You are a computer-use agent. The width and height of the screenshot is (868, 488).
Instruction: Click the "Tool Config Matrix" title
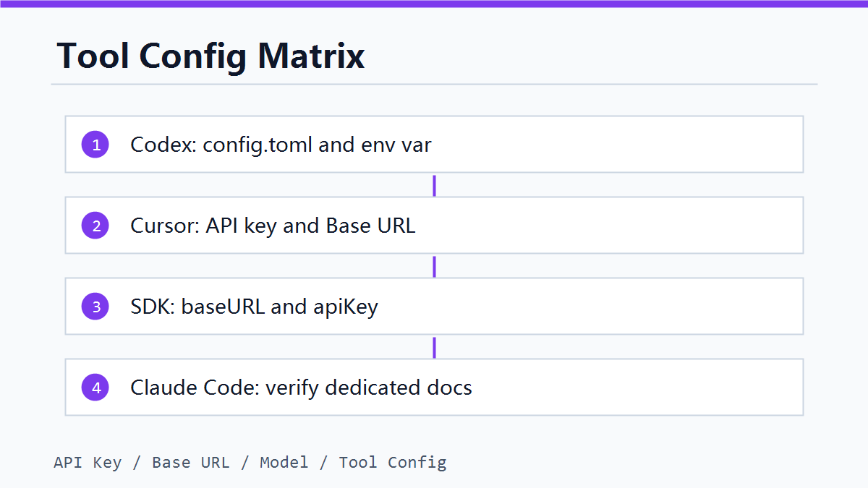(210, 56)
